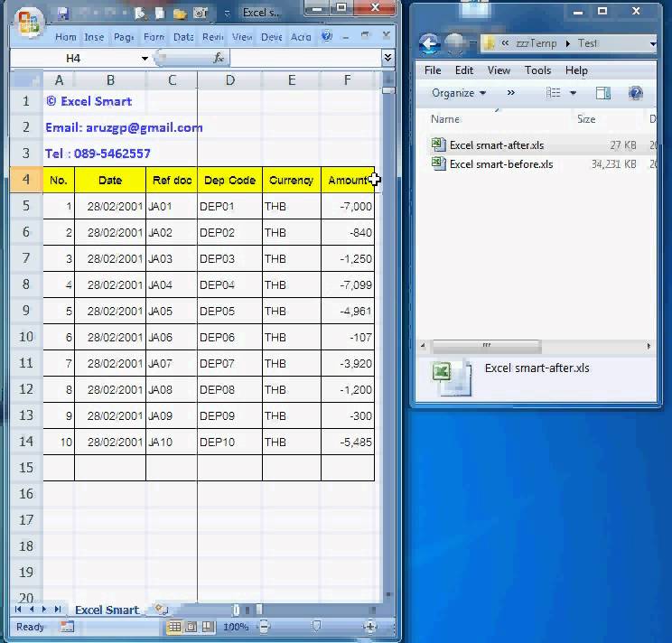Screen dimensions: 672x643
Task: Click cell with amount -7,099
Action: click(x=348, y=284)
